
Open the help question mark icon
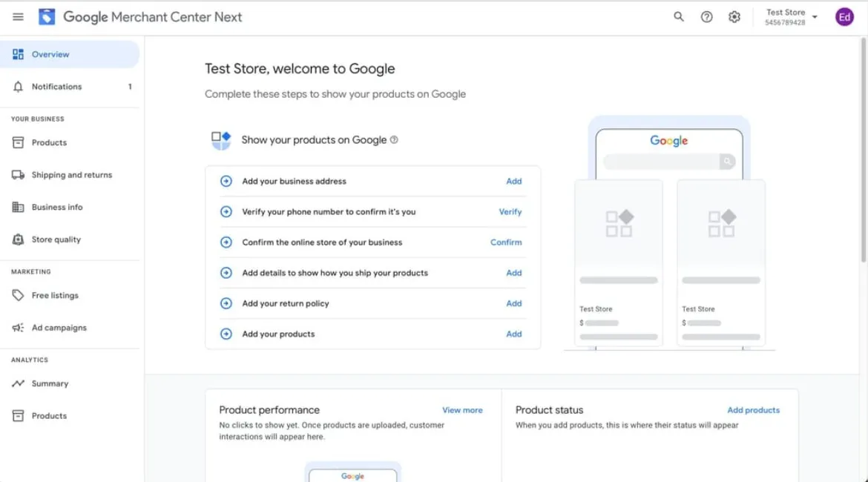pyautogui.click(x=706, y=16)
